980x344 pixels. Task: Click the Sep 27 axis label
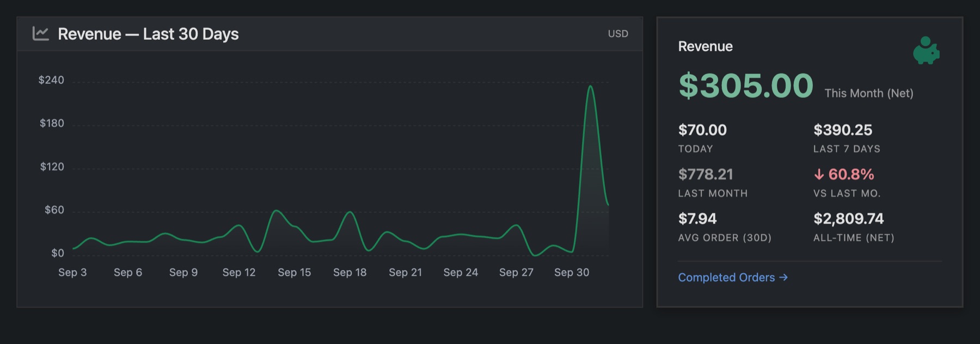click(516, 272)
